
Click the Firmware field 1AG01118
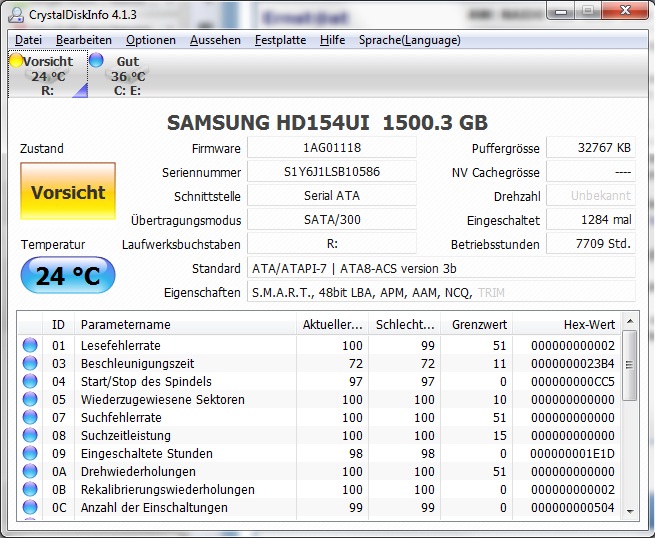pyautogui.click(x=332, y=148)
